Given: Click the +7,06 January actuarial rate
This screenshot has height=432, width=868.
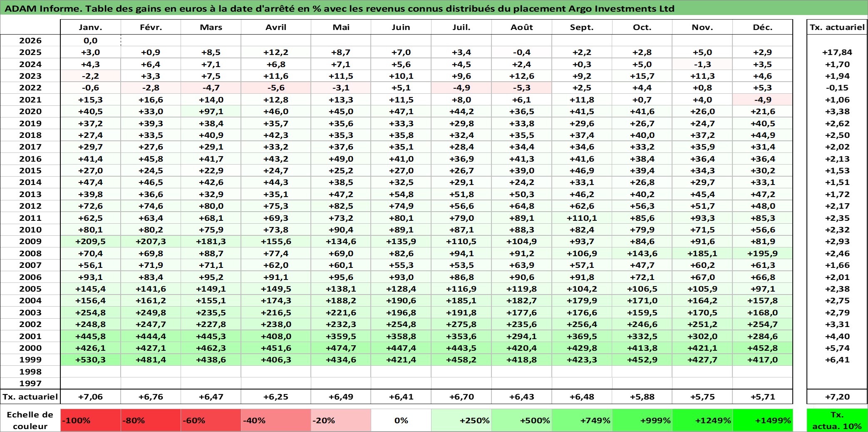Looking at the screenshot, I should [90, 397].
